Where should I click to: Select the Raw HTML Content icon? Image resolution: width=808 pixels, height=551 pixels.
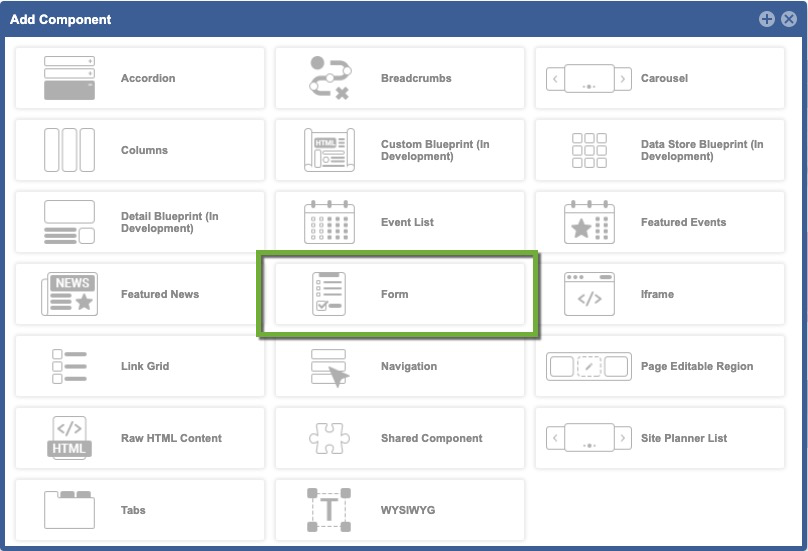69,438
